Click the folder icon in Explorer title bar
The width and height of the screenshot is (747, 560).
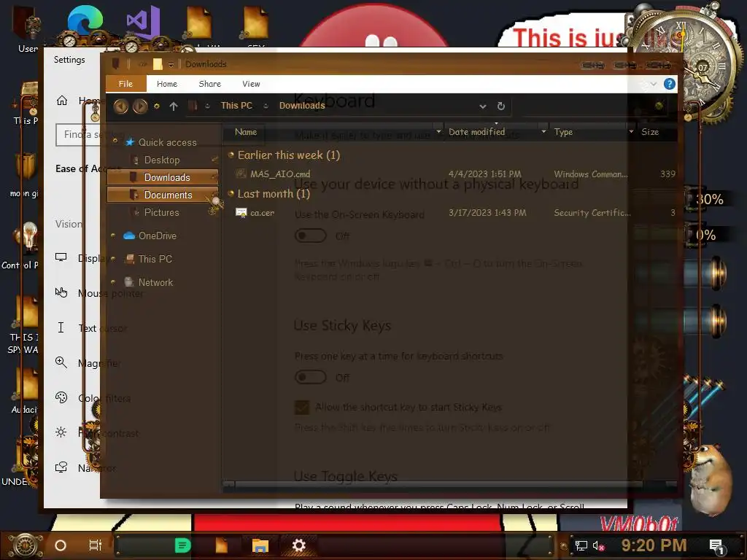click(x=158, y=64)
